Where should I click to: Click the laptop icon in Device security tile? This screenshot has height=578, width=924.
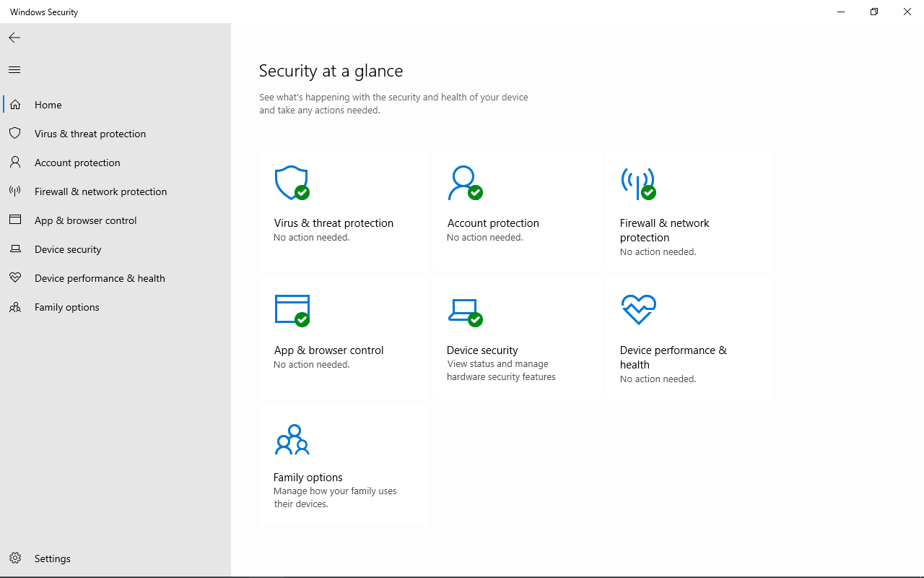(463, 310)
